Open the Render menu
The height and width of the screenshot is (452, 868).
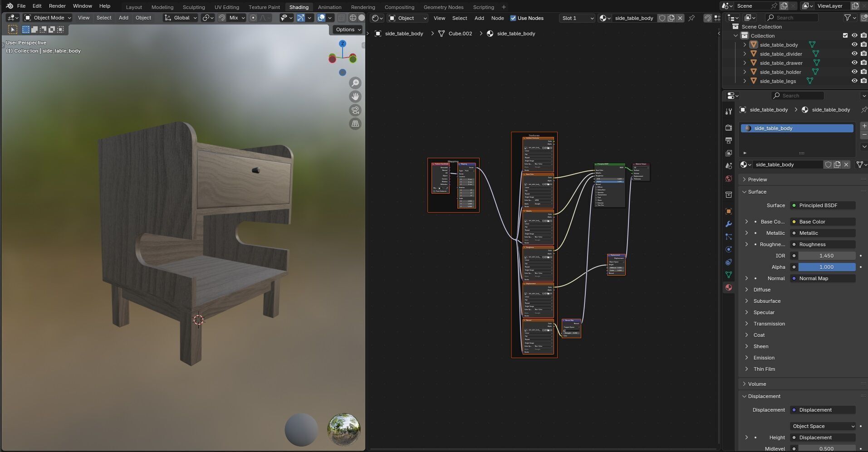(57, 6)
